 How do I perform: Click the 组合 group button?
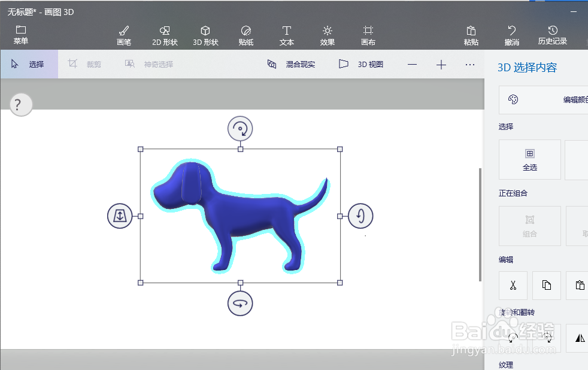click(x=529, y=226)
